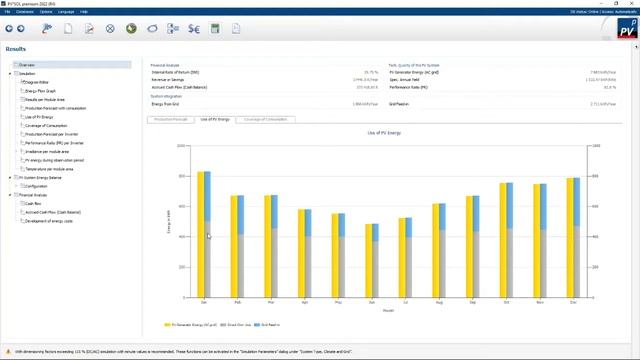Screen dimensions: 640x360
Task: Open Performance Ratio (PR) per Inverter item
Action: 54,143
